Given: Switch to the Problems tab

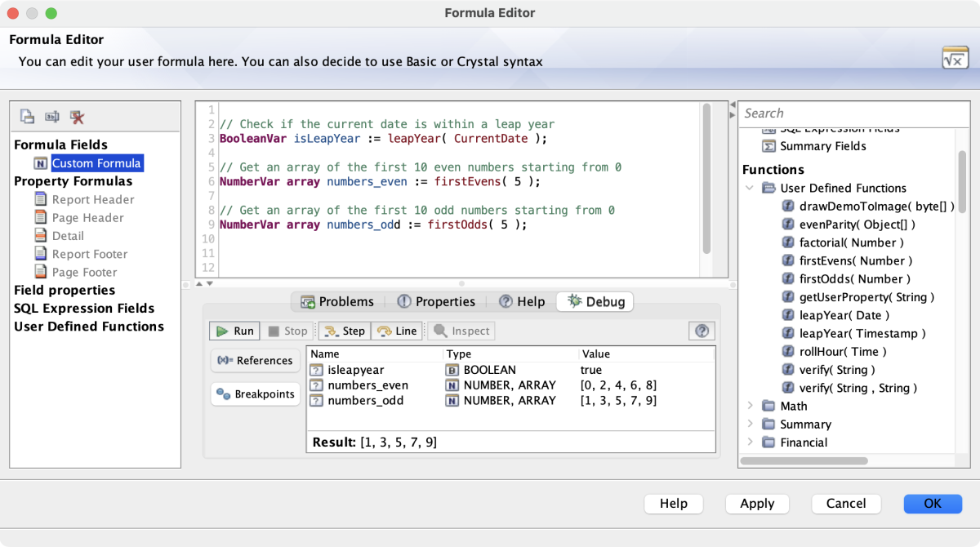Looking at the screenshot, I should point(336,301).
